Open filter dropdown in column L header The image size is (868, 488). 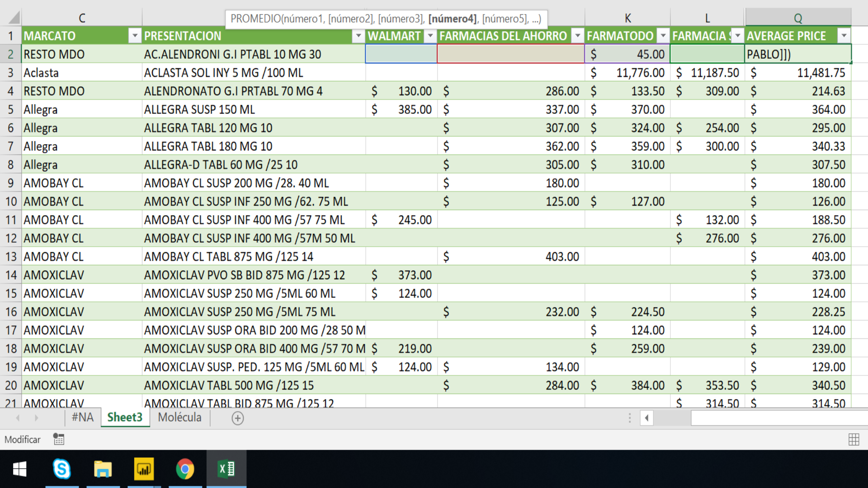(737, 36)
